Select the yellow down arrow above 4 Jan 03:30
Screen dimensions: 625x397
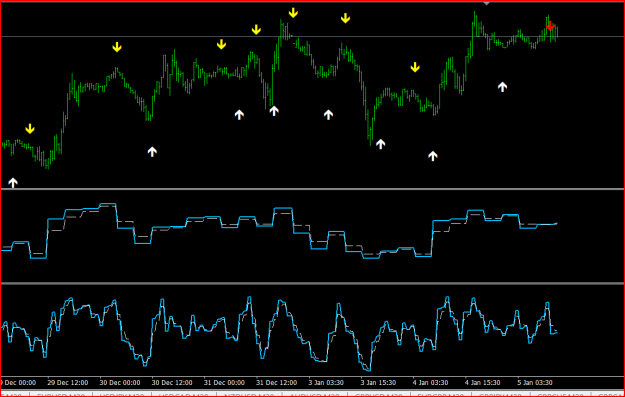[x=415, y=67]
